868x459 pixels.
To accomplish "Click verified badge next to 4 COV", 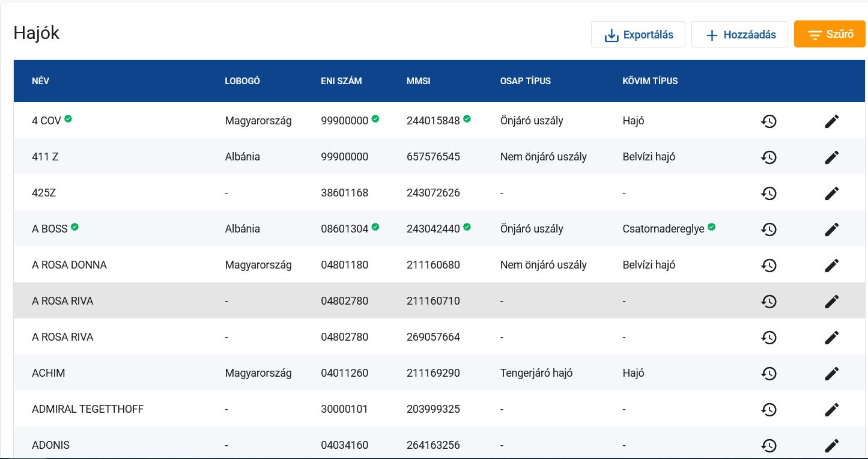I will (x=68, y=119).
